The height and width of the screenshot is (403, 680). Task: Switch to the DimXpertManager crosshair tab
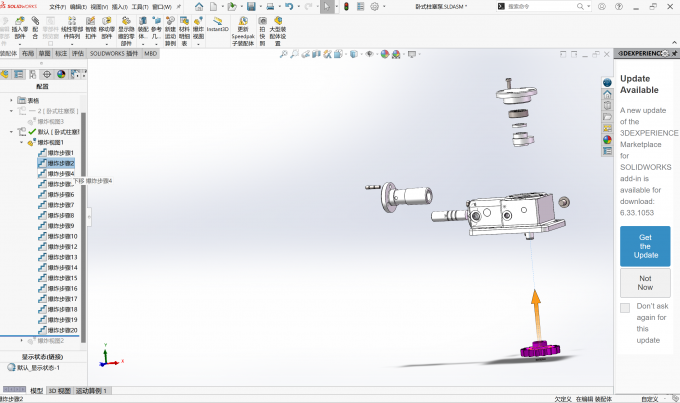[47, 75]
